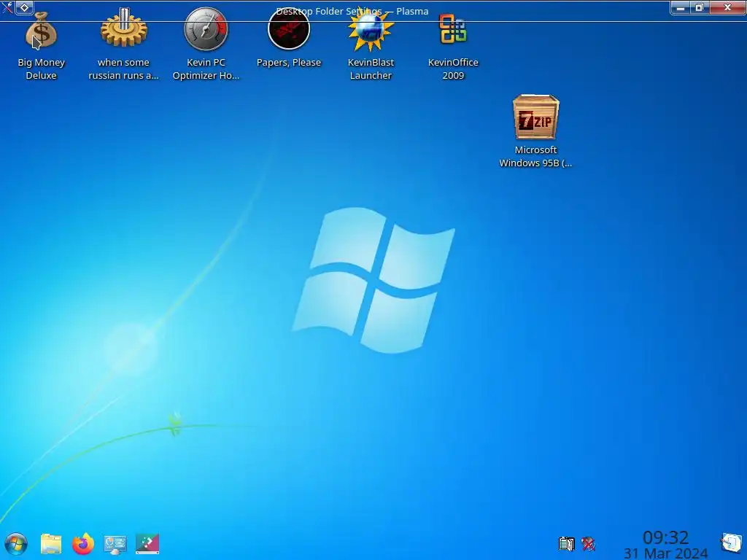Click the crossed-out red system tray icon
The width and height of the screenshot is (747, 560).
click(x=589, y=543)
